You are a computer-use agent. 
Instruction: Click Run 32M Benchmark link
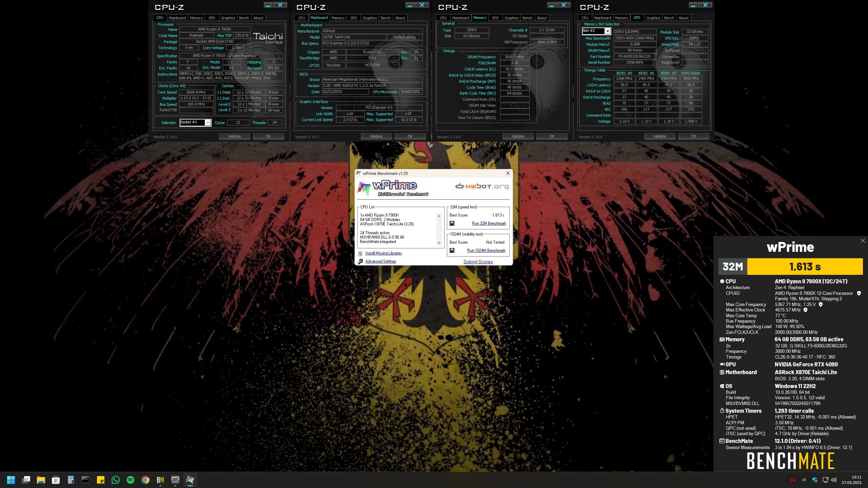(x=489, y=223)
